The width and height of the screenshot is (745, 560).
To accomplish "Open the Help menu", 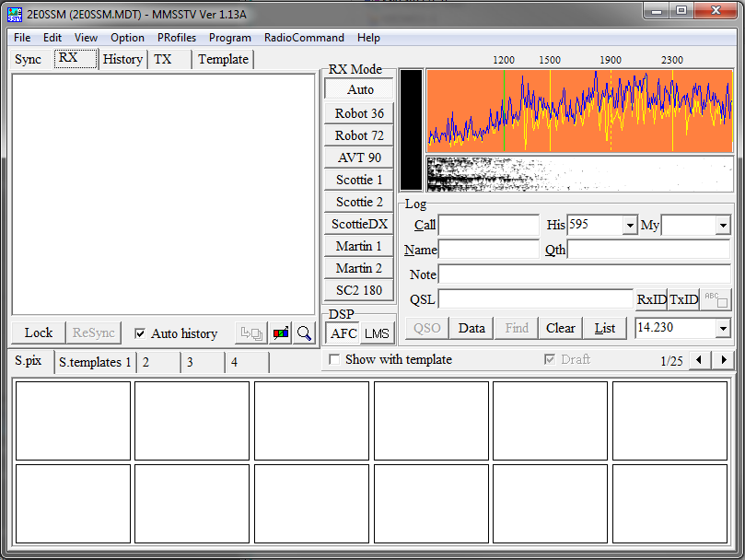I will tap(368, 38).
